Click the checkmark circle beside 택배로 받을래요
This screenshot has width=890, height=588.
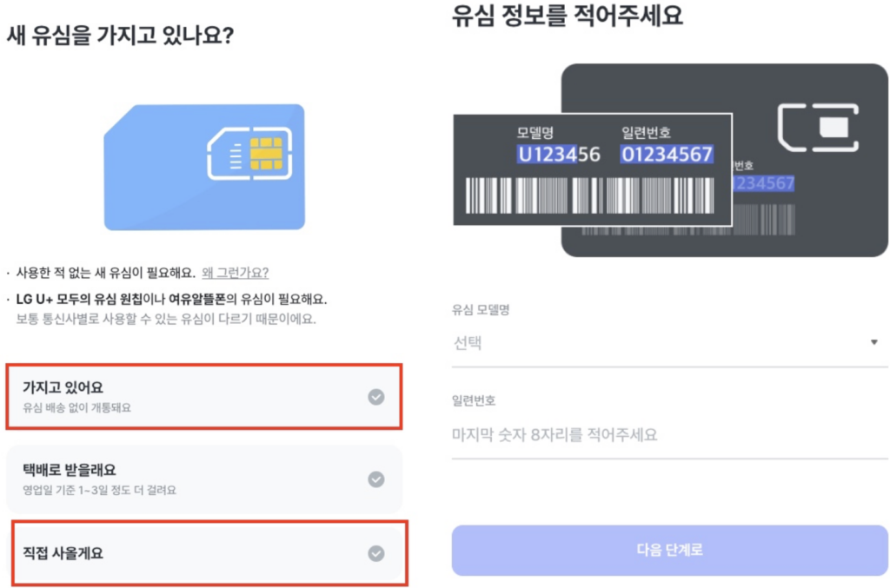tap(375, 478)
